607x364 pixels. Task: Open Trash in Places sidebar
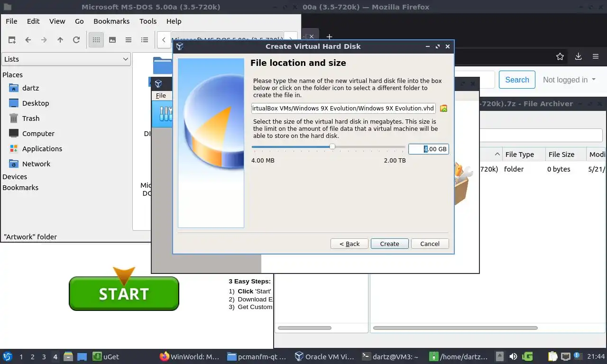pyautogui.click(x=31, y=118)
